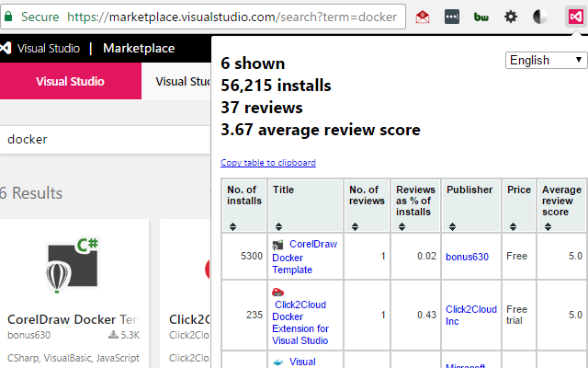Screen dimensions: 588x368
Task: Click the browser address bar URL
Action: 232,17
